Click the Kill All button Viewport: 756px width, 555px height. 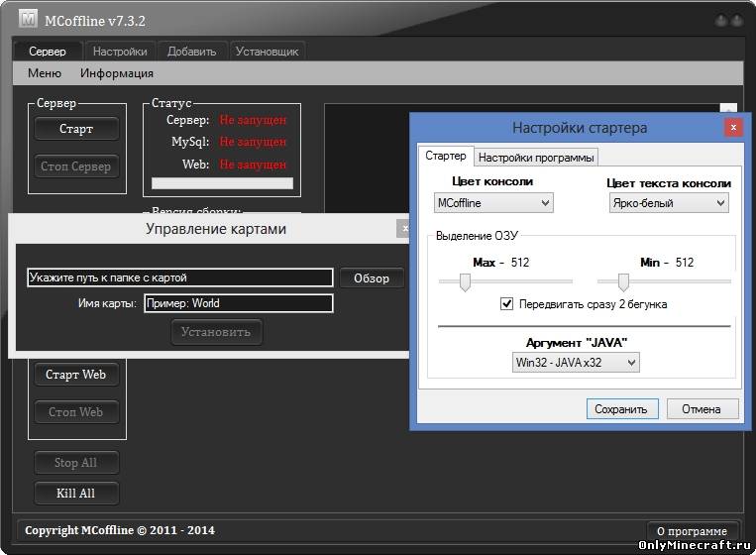[76, 493]
